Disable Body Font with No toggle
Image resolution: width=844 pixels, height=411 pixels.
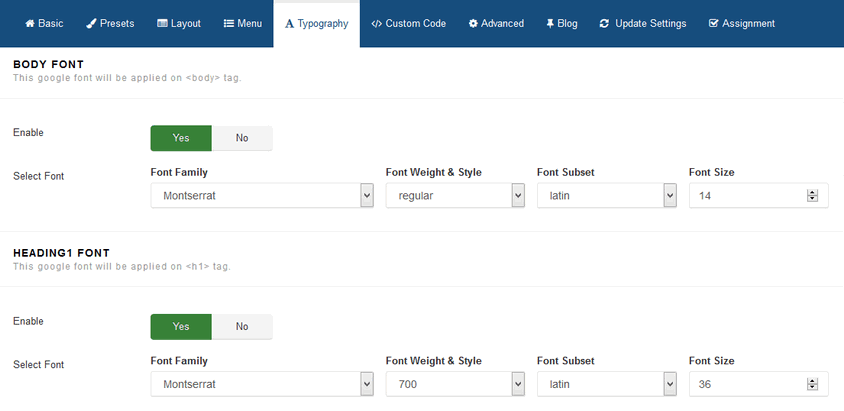click(x=242, y=138)
